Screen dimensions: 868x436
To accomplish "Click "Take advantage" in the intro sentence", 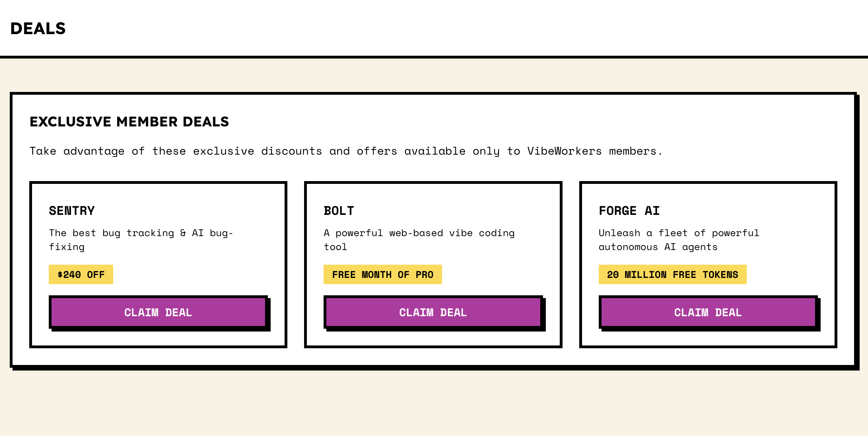I will (77, 151).
